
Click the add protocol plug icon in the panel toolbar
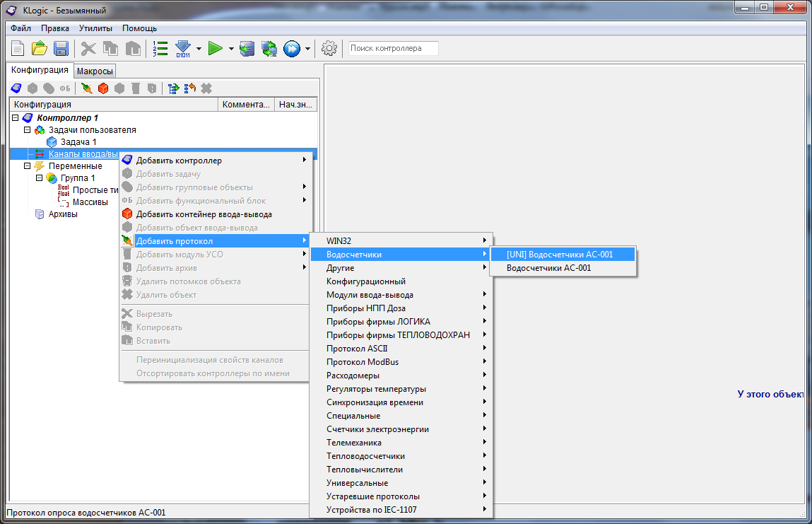(87, 88)
